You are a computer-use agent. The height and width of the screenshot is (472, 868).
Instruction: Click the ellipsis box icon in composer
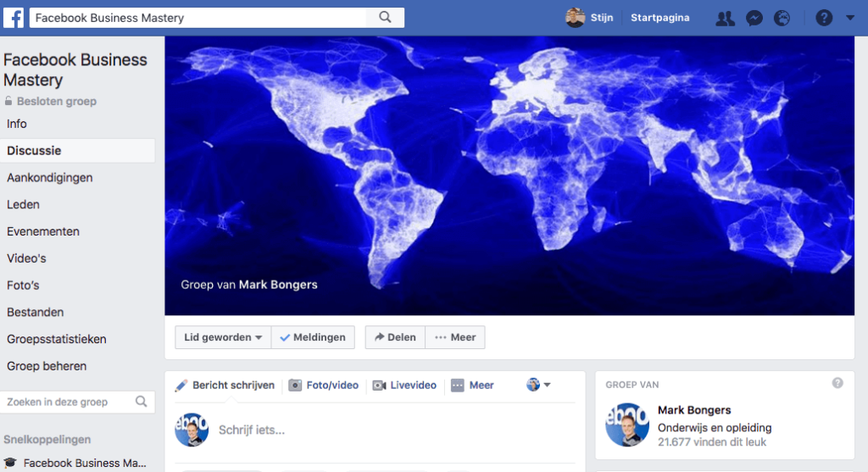click(457, 385)
